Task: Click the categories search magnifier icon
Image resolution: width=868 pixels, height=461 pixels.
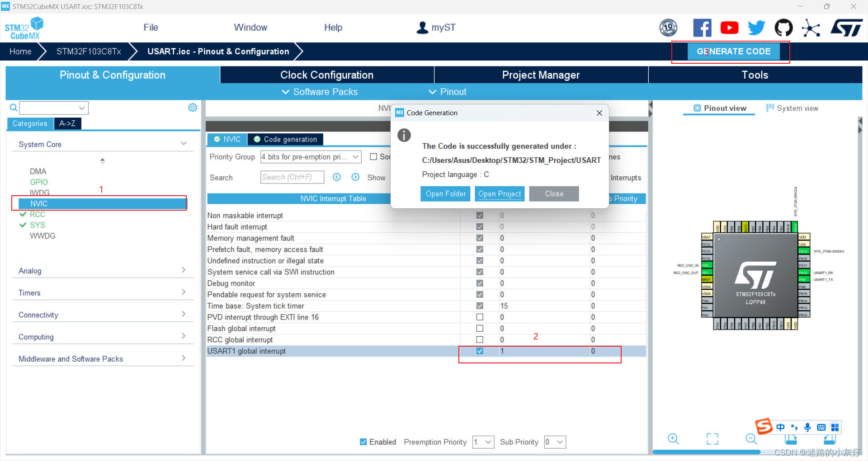Action: point(14,108)
